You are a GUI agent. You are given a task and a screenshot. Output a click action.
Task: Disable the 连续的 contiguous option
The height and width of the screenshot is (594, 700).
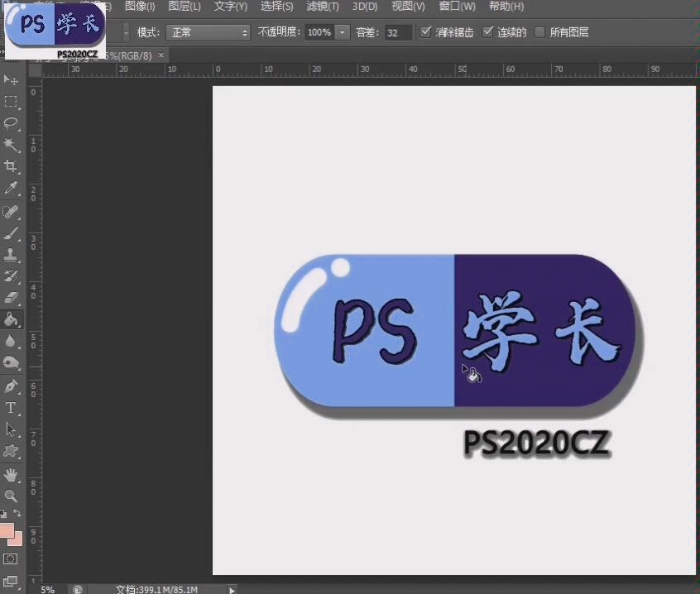pyautogui.click(x=488, y=31)
